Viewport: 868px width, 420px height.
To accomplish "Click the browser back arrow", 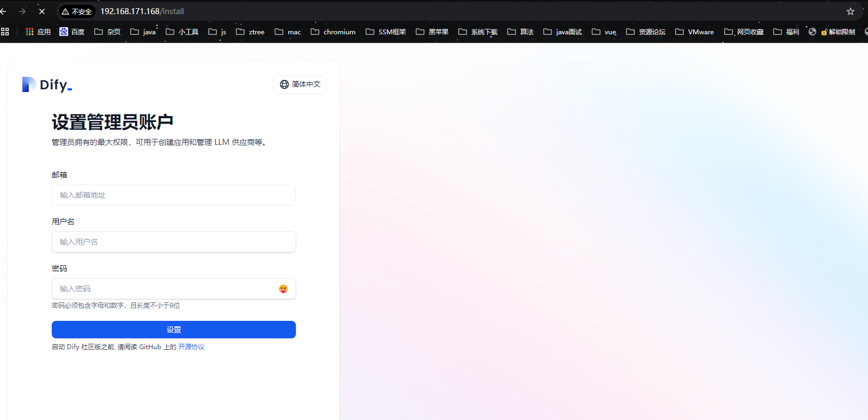I will (x=3, y=11).
